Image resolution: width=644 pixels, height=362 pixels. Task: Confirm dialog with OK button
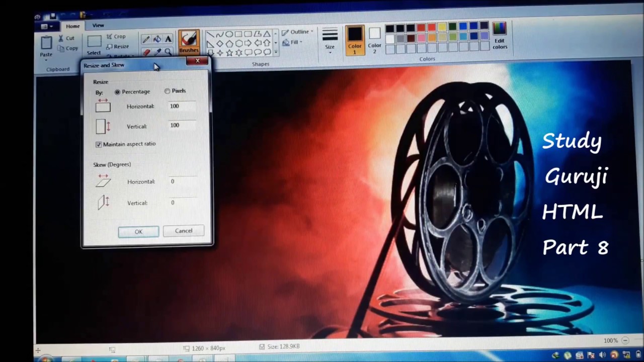(138, 232)
